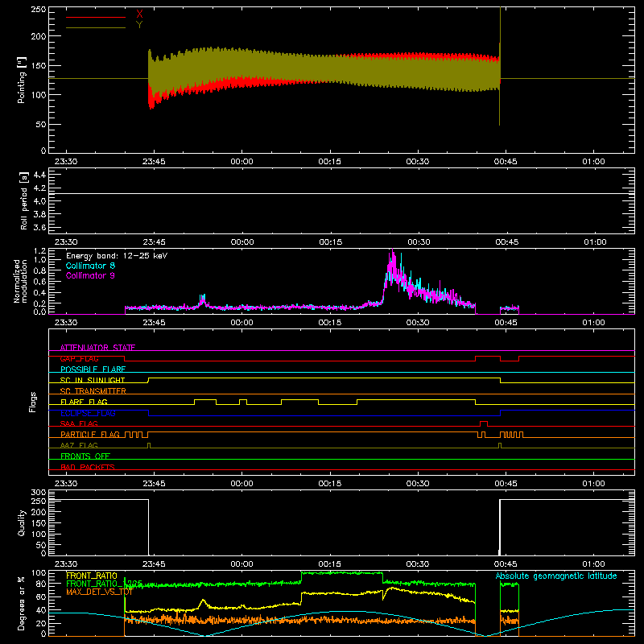Click the '300' tick on Quality axis

click(39, 493)
